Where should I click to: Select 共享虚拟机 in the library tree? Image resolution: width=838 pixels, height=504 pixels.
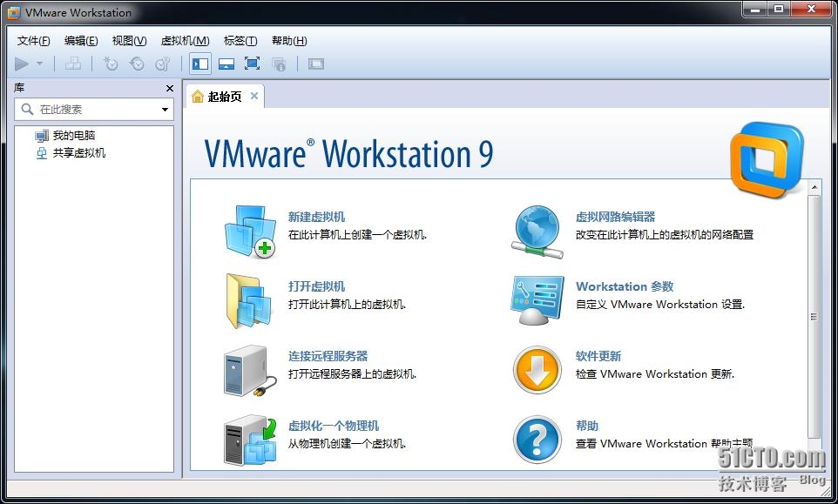(79, 153)
